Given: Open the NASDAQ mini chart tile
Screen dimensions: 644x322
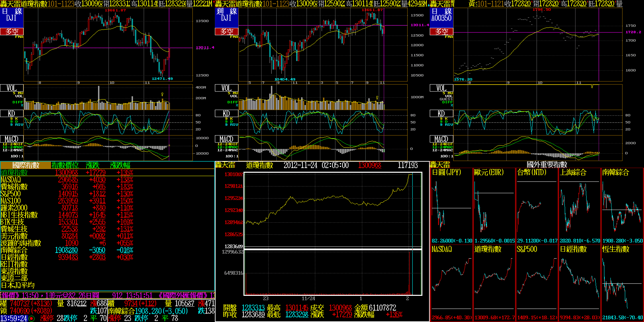Looking at the screenshot, I should [452, 283].
